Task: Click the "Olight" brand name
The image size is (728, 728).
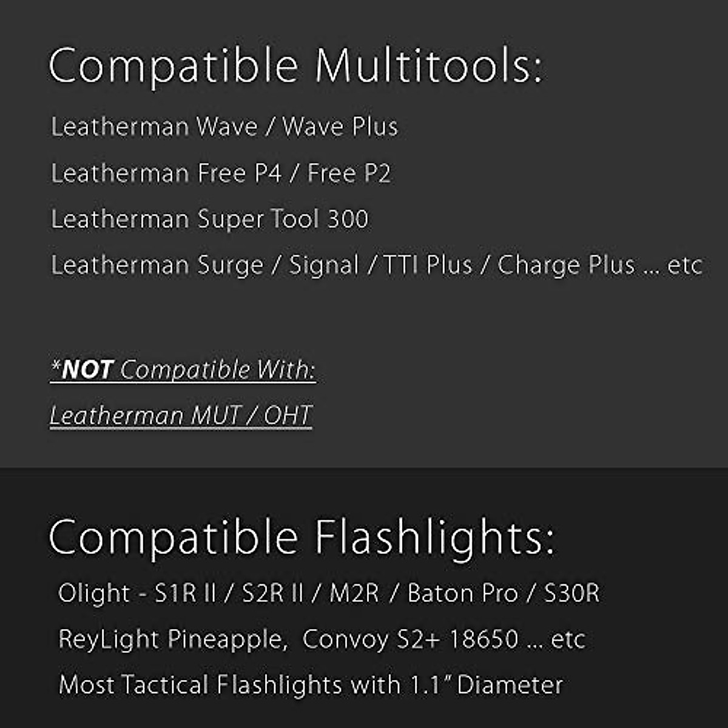Action: [93, 593]
